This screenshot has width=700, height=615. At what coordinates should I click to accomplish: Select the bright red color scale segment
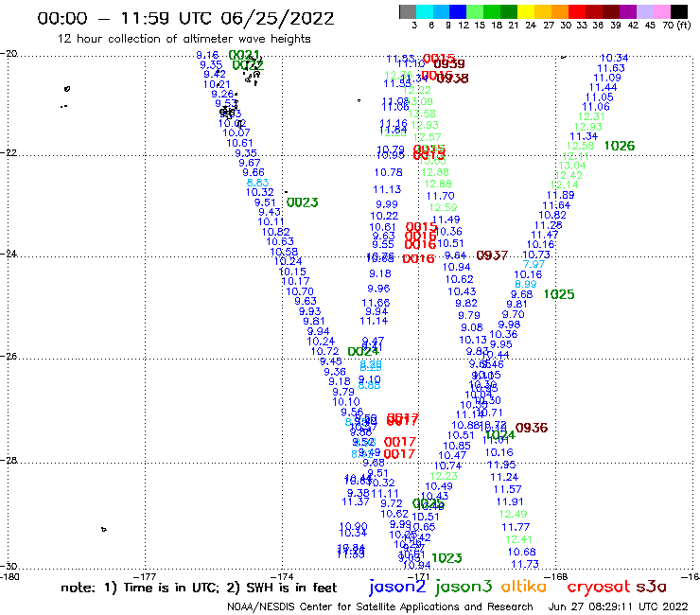pos(577,11)
